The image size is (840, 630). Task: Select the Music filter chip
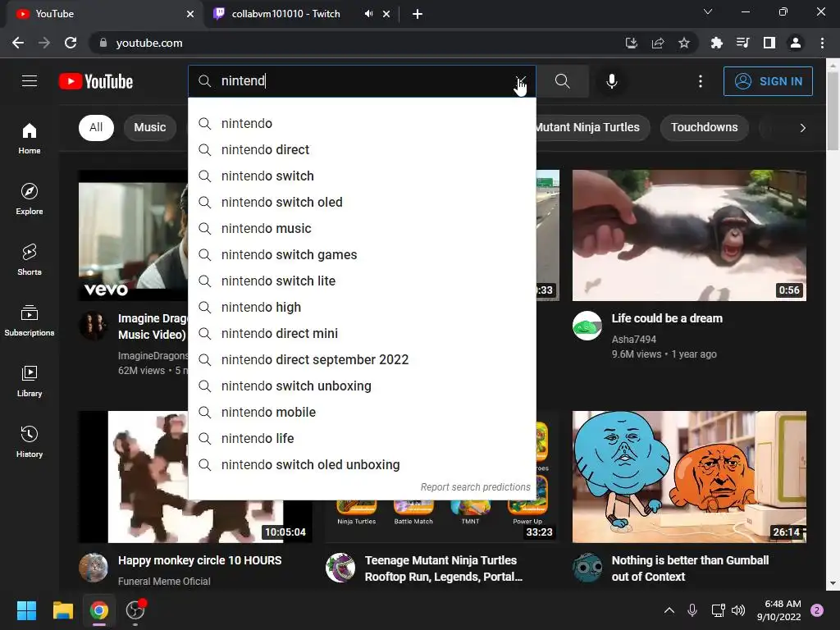click(x=150, y=127)
